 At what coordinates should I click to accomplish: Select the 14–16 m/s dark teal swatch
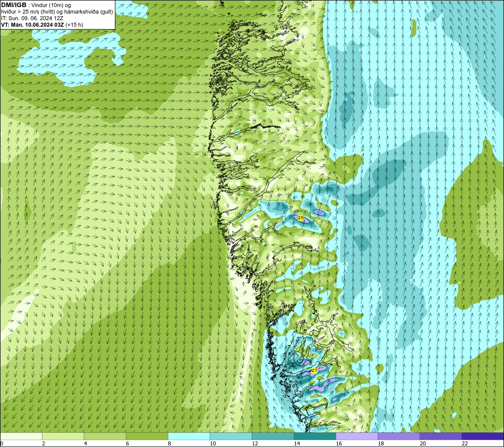pos(315,436)
